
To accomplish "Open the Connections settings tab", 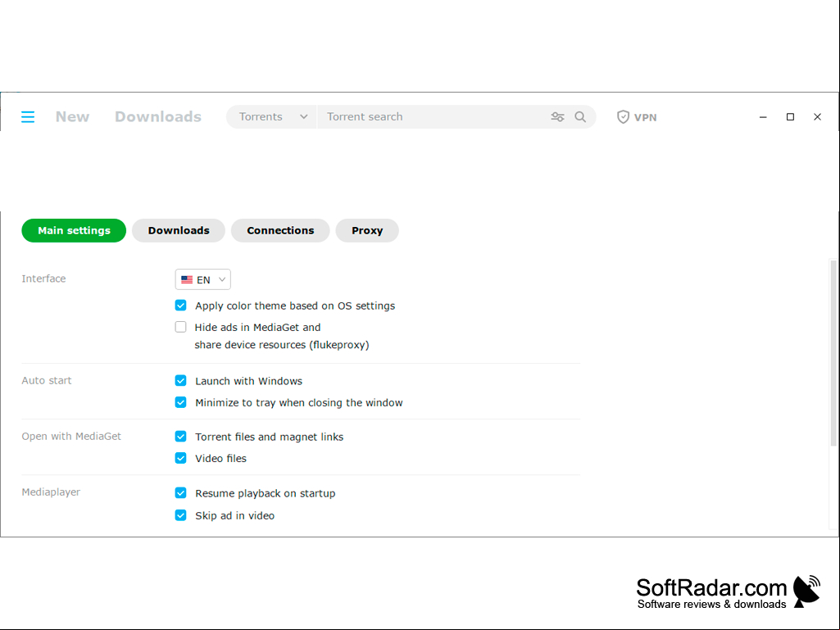I will [280, 230].
